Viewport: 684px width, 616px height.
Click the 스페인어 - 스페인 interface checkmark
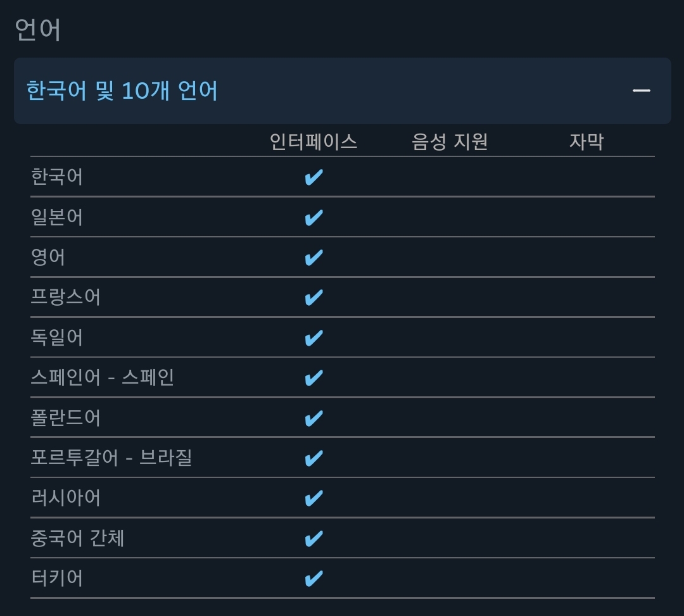pyautogui.click(x=313, y=378)
